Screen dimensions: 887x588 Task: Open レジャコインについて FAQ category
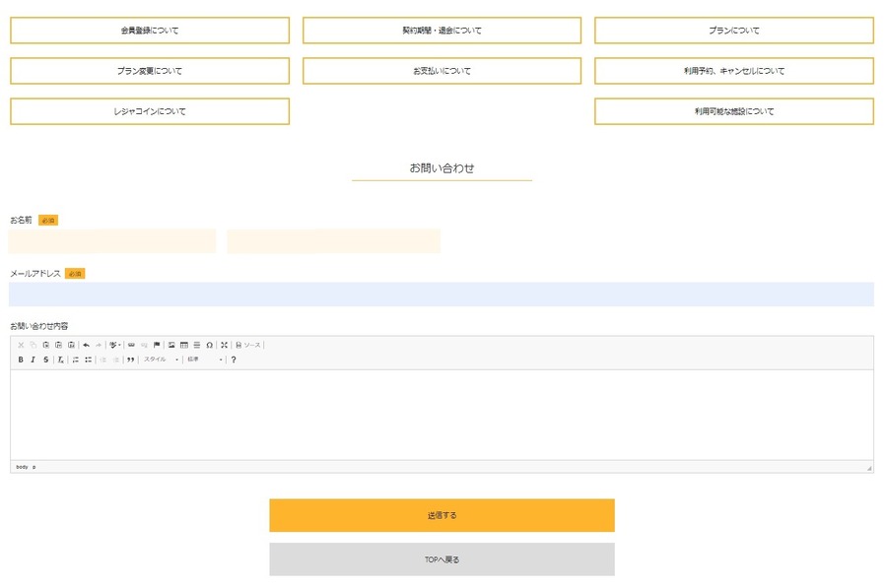click(150, 111)
